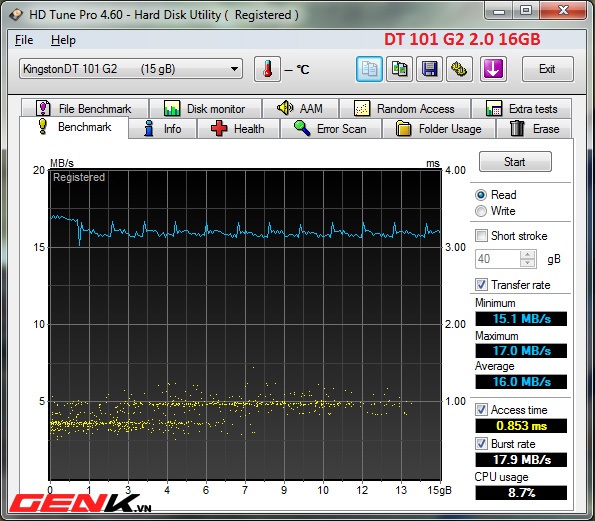Click the Exit button
Image resolution: width=595 pixels, height=521 pixels.
547,69
